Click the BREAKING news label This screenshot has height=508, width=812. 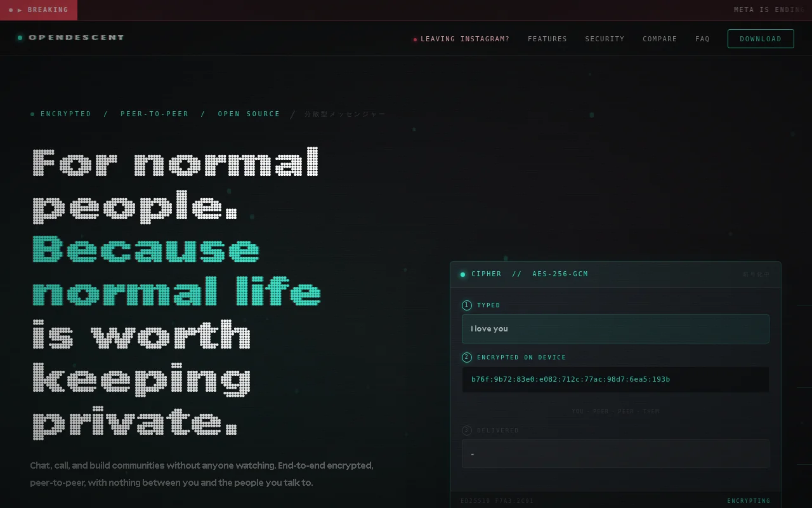point(48,10)
